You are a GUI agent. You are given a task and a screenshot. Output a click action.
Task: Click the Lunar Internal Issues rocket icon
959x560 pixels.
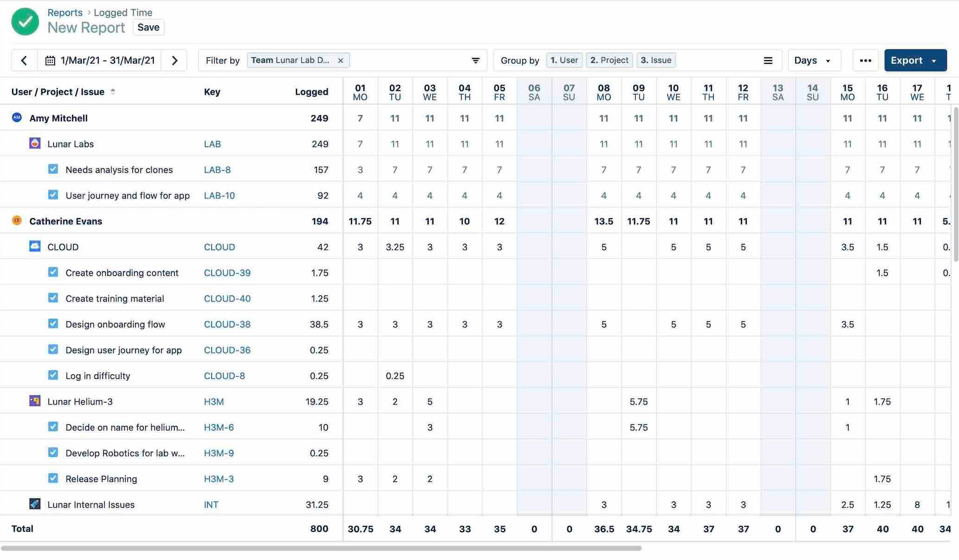tap(35, 504)
